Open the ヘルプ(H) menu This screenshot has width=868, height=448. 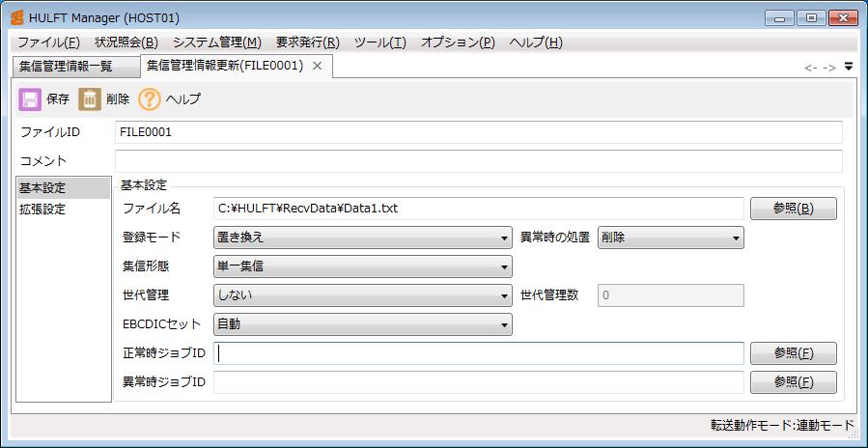pyautogui.click(x=536, y=42)
